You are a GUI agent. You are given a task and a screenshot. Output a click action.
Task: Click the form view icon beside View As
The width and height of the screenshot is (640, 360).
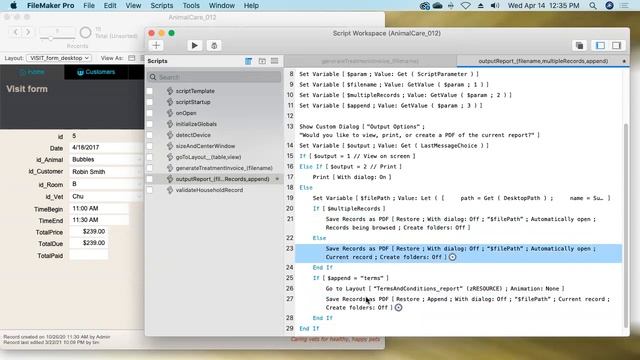[x=131, y=58]
